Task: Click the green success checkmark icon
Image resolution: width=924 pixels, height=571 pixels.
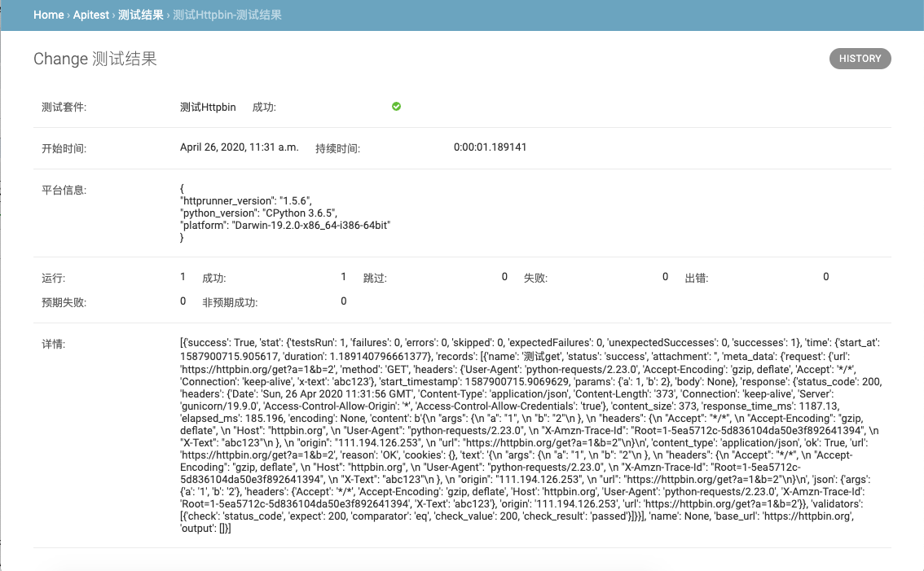Action: click(396, 106)
